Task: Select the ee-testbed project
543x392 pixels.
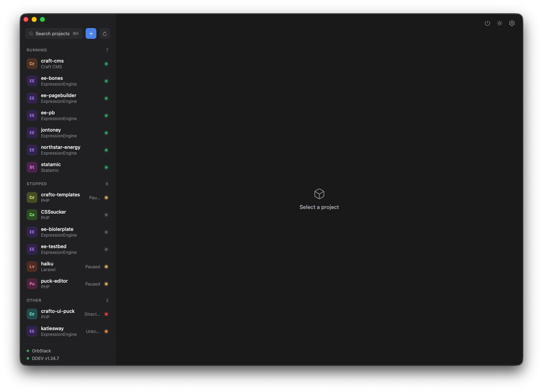Action: click(x=68, y=249)
